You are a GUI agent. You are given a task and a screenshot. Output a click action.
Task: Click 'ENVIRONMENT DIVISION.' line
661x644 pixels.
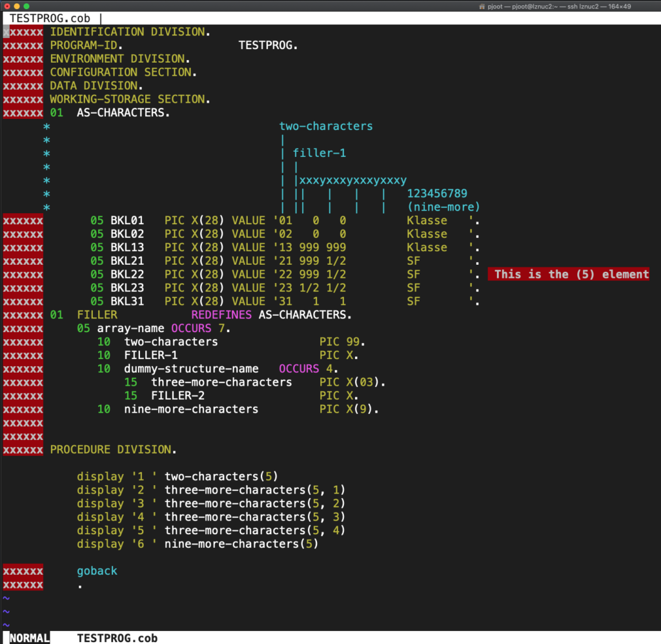[119, 59]
